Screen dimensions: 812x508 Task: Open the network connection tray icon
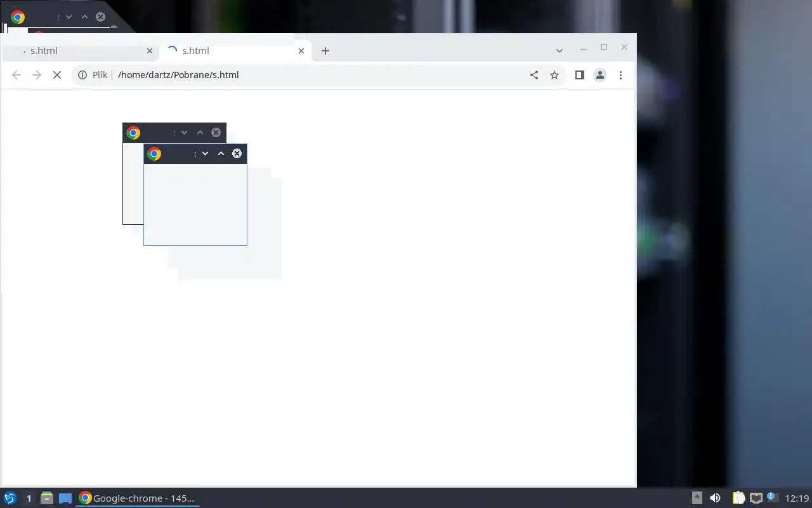(756, 498)
